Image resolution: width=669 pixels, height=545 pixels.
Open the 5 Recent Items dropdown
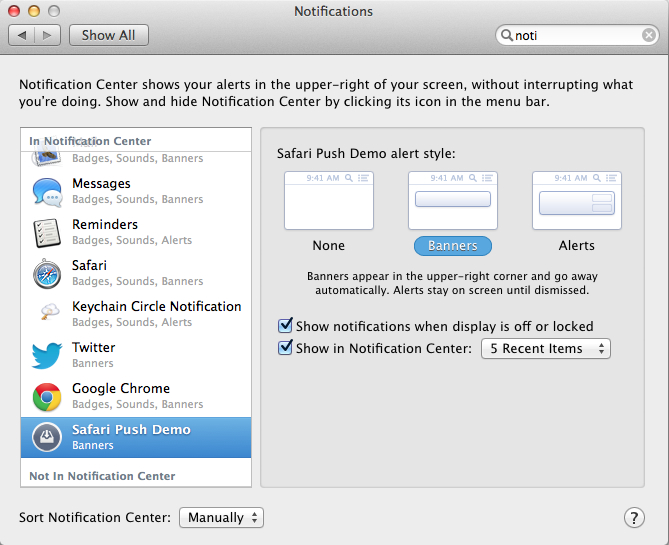tap(545, 348)
